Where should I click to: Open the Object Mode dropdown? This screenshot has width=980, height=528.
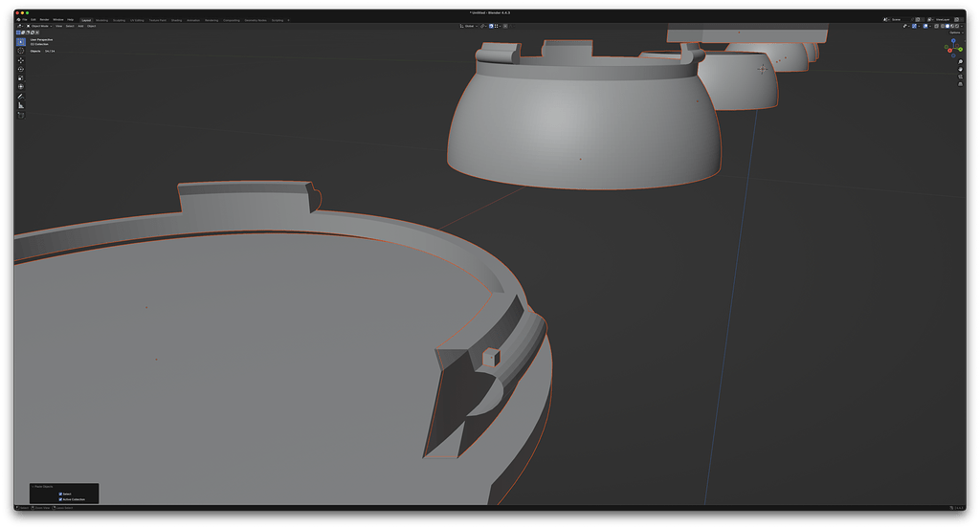tap(39, 26)
